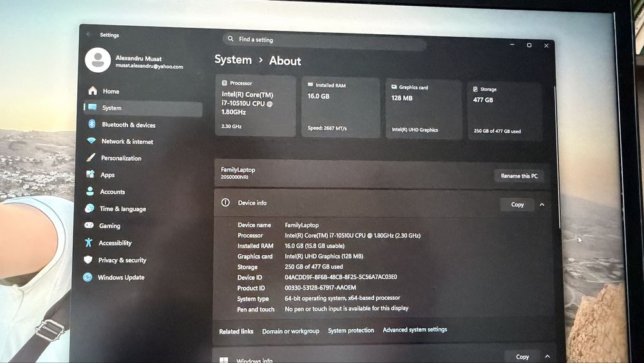Select Privacy & security label
This screenshot has height=363, width=644.
[x=122, y=260]
